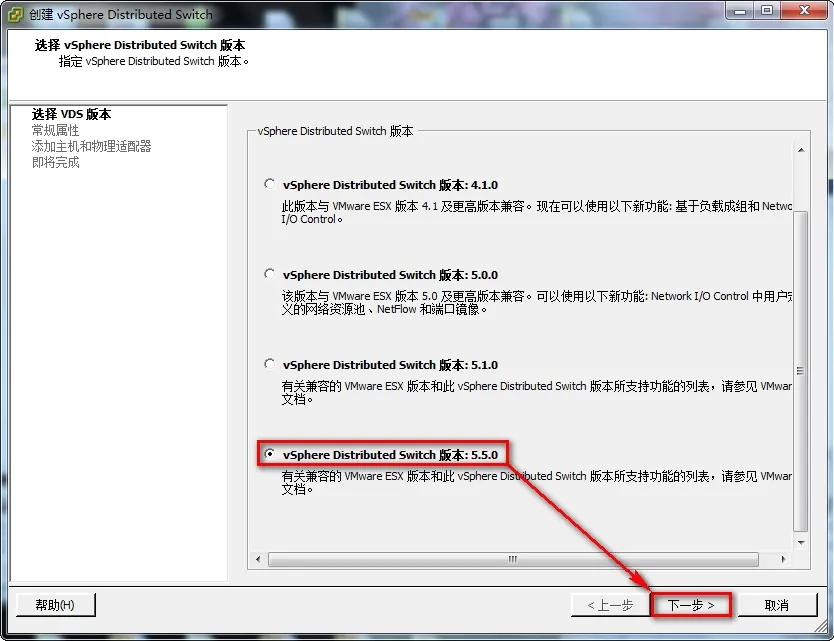This screenshot has width=834, height=641.
Task: Click the 5.1.0 version description text
Action: point(536,392)
